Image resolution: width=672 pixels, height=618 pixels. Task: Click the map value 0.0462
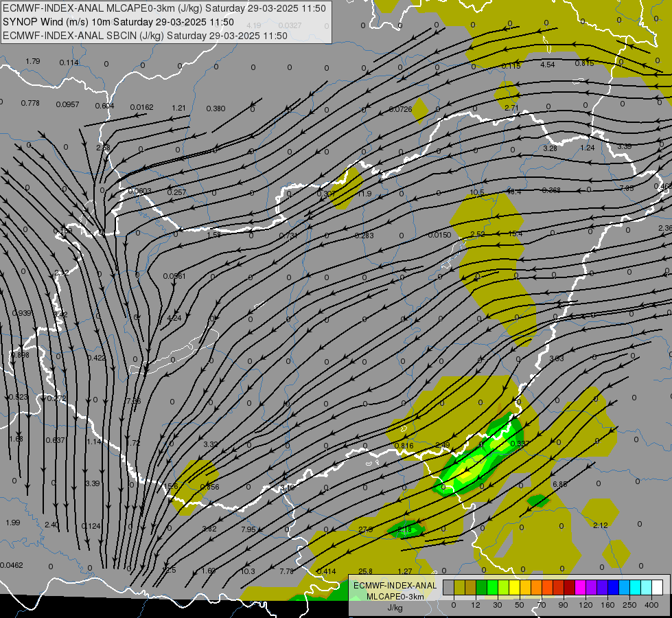(x=12, y=565)
